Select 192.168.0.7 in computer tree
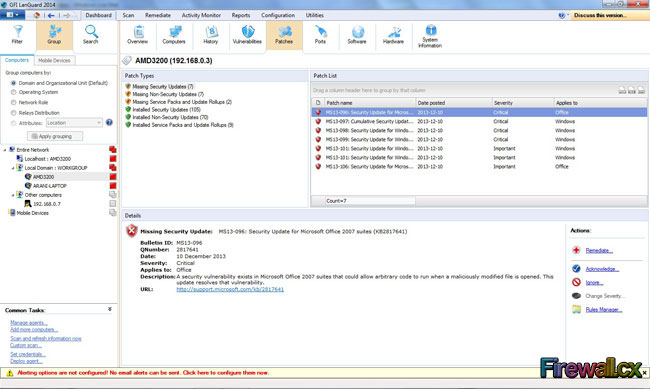 click(46, 204)
